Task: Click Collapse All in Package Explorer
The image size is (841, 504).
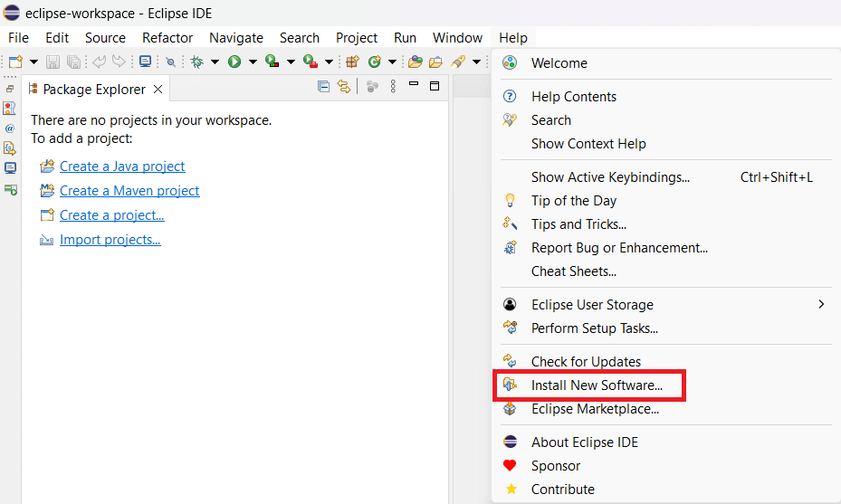Action: tap(323, 86)
